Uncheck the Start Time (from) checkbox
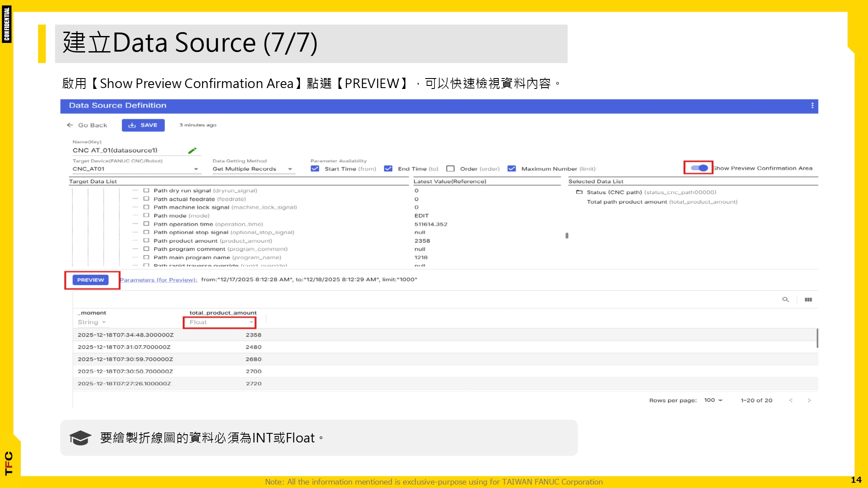 point(315,168)
